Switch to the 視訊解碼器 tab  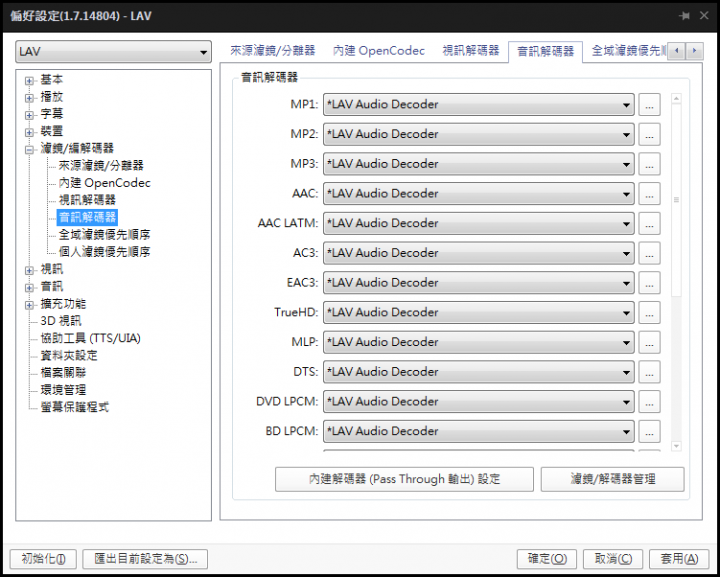click(471, 50)
